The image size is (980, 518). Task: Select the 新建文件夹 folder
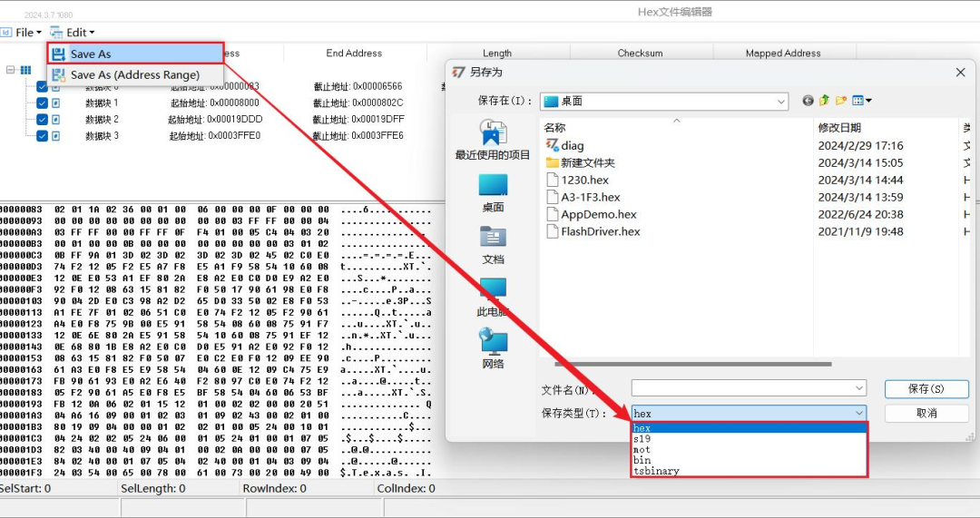(580, 162)
